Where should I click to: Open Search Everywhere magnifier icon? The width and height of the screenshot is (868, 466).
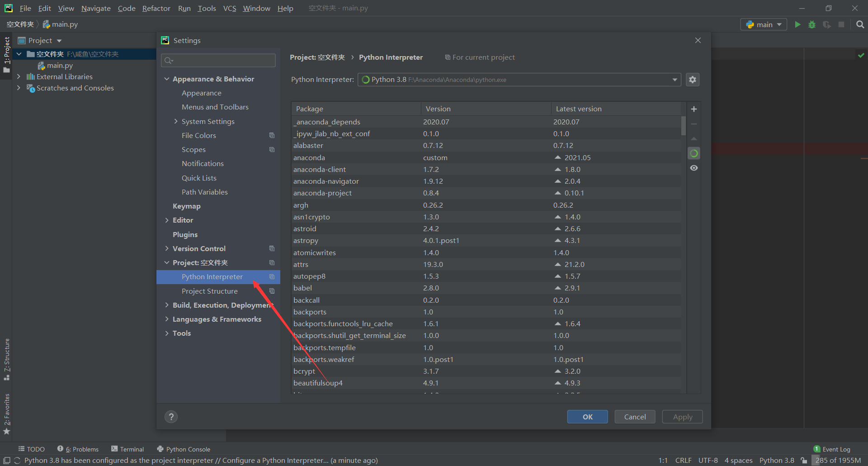coord(860,24)
